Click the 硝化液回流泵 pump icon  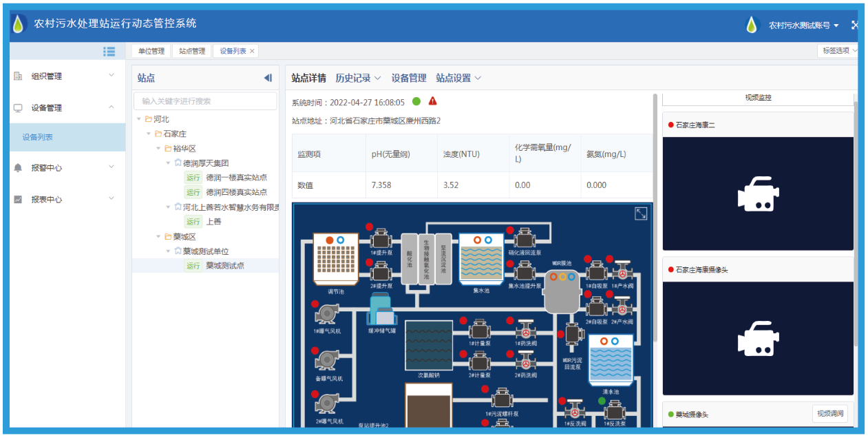525,239
